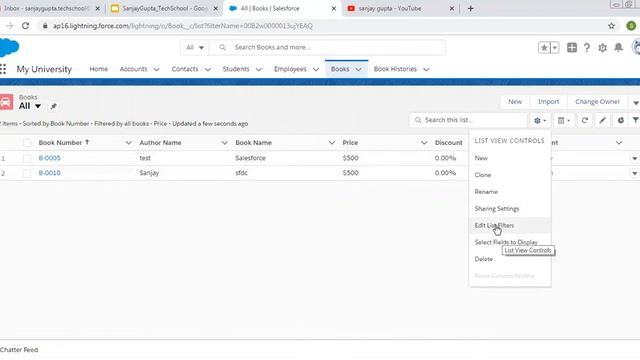Click the browser forward arrow
Viewport: 640px width, 360px height.
[x=9, y=26]
